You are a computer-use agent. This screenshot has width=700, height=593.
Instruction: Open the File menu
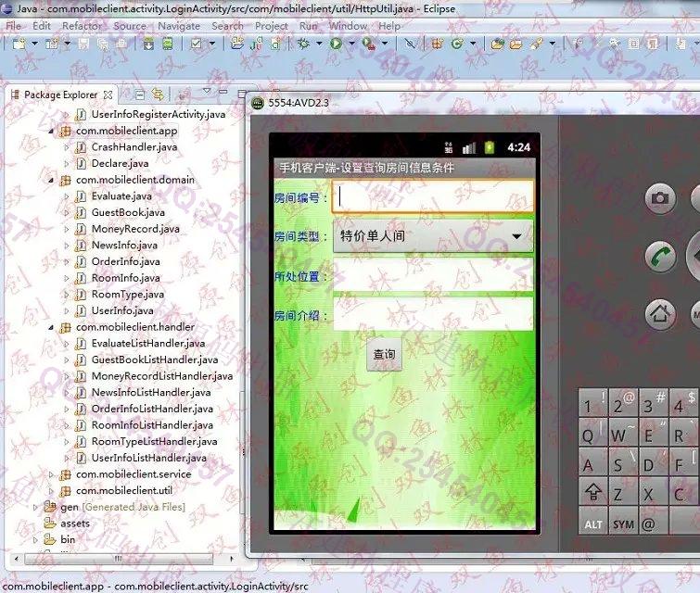pyautogui.click(x=13, y=26)
